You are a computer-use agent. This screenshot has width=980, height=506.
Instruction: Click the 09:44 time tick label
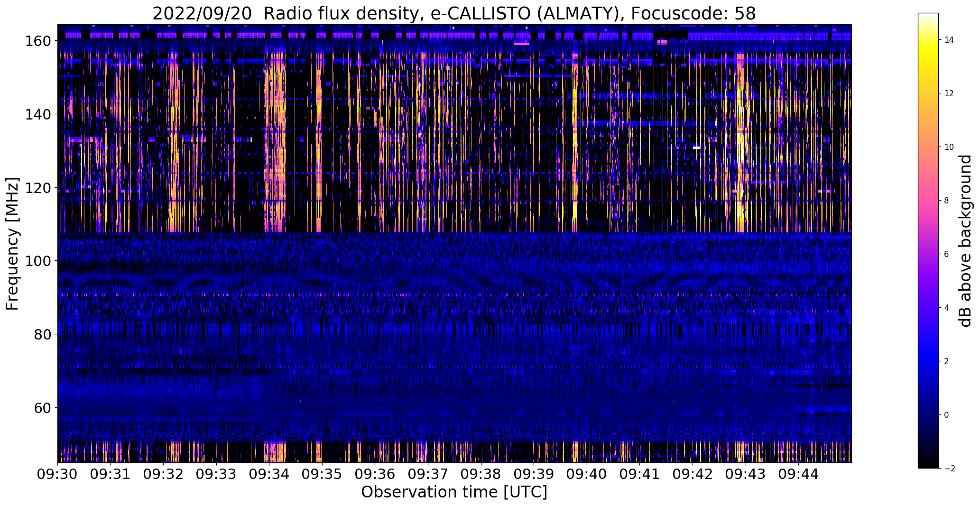click(798, 475)
